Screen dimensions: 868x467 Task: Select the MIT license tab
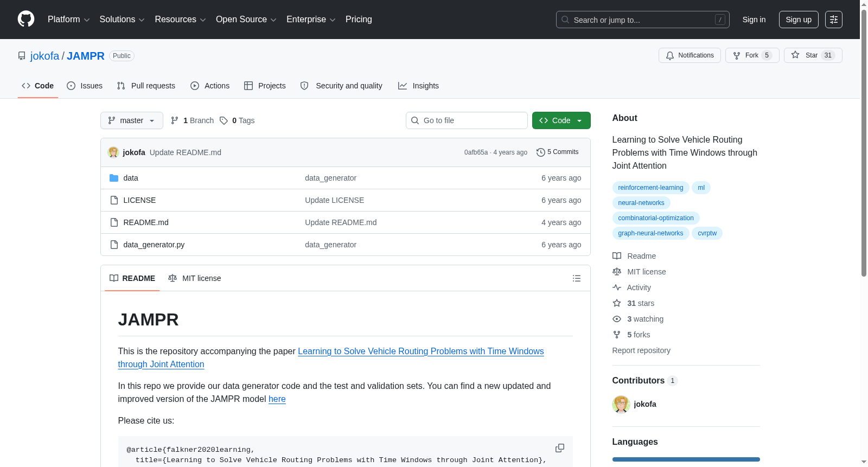click(x=195, y=278)
